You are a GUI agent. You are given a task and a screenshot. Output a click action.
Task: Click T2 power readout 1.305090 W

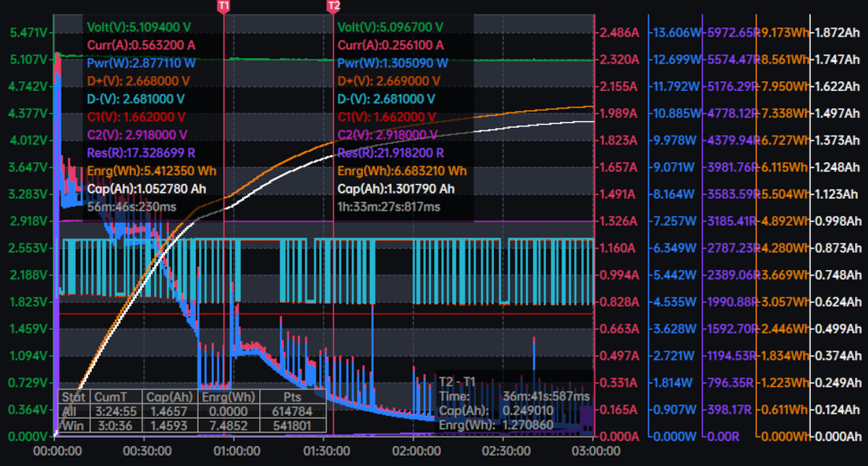point(391,63)
